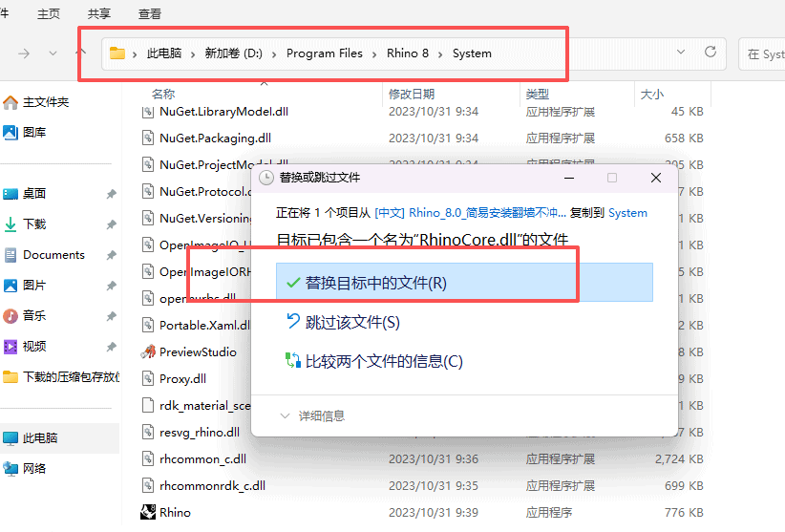Sort by 类型 column header
Screen dimensions: 785x532
coord(538,95)
